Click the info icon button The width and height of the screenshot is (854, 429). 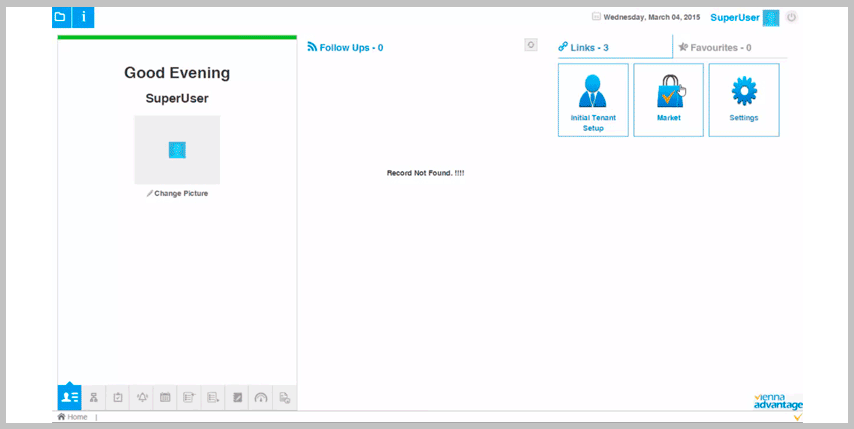(83, 17)
